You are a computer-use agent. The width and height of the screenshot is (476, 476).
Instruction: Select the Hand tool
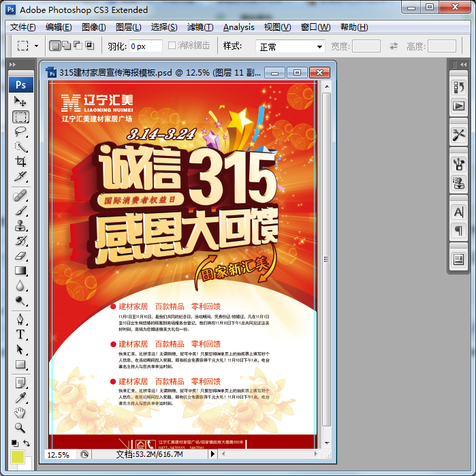click(x=20, y=413)
